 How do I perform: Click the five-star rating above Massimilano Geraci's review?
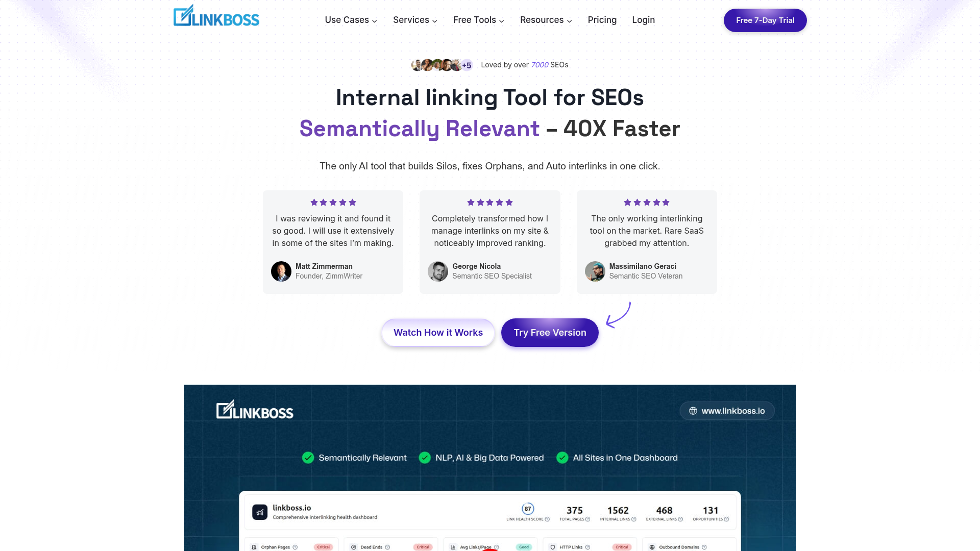coord(647,203)
